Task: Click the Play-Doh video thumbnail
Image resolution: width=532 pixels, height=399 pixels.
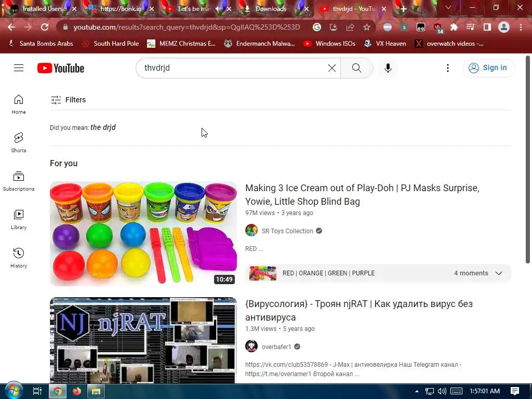Action: pos(143,234)
